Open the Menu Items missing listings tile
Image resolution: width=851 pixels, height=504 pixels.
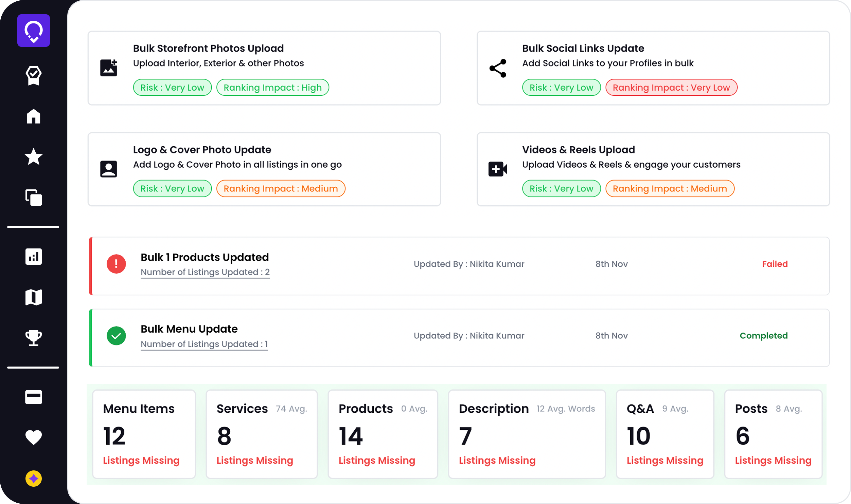tap(144, 434)
